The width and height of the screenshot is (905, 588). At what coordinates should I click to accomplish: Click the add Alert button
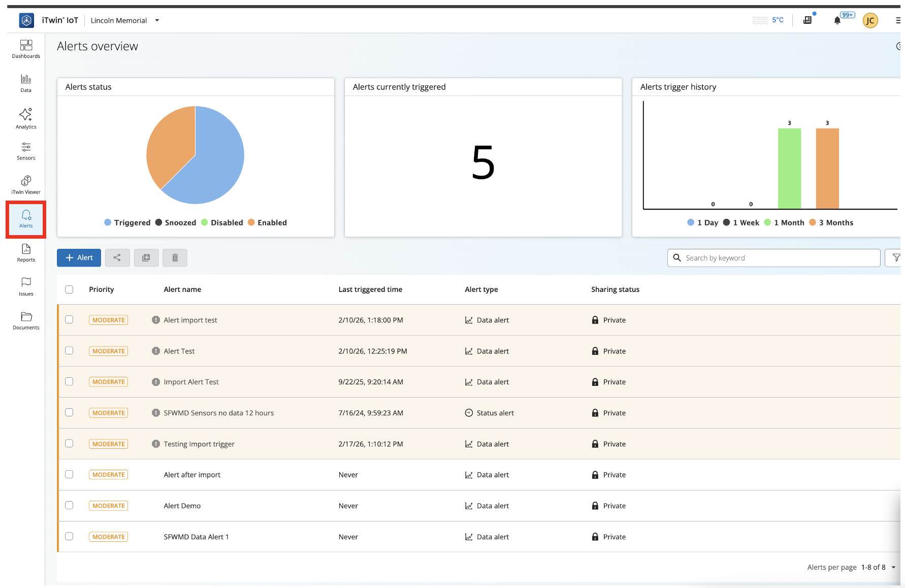tap(79, 258)
